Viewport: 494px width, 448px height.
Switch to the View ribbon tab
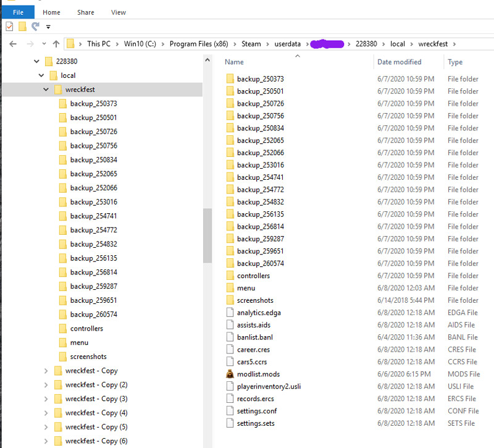click(x=119, y=12)
